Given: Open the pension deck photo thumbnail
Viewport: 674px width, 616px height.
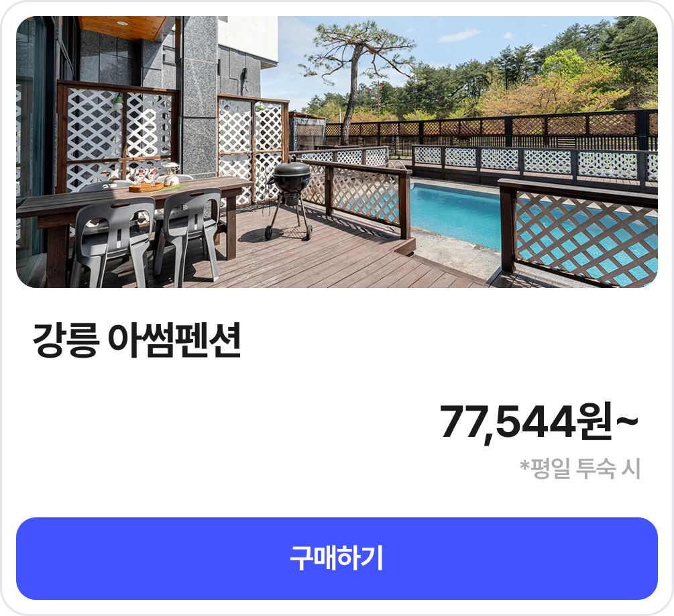Looking at the screenshot, I should point(337,152).
